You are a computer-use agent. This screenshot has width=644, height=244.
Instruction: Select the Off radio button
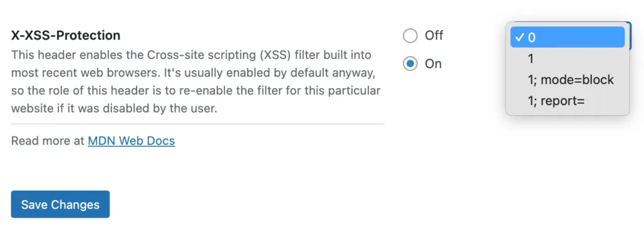point(410,36)
